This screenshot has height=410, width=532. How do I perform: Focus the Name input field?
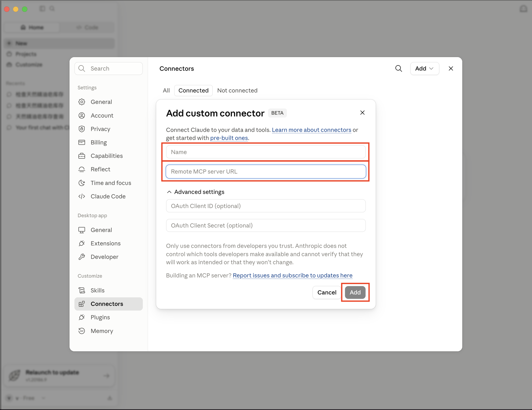tap(266, 152)
